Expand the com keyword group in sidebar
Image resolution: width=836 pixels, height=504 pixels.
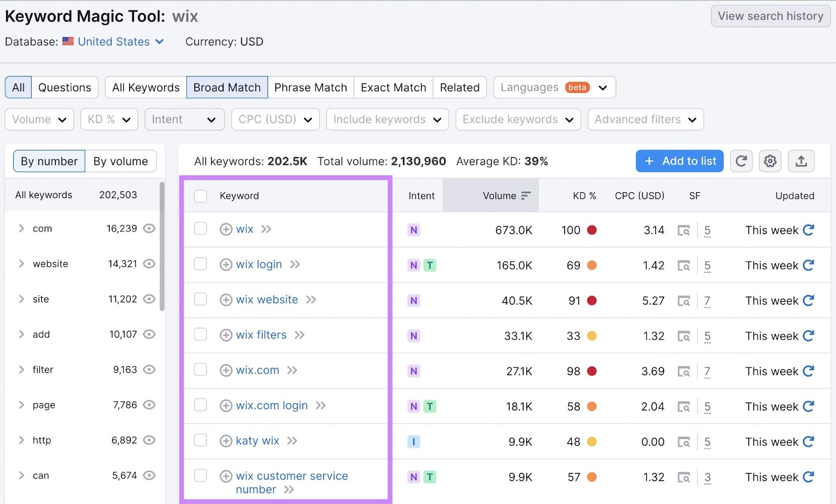[x=21, y=228]
